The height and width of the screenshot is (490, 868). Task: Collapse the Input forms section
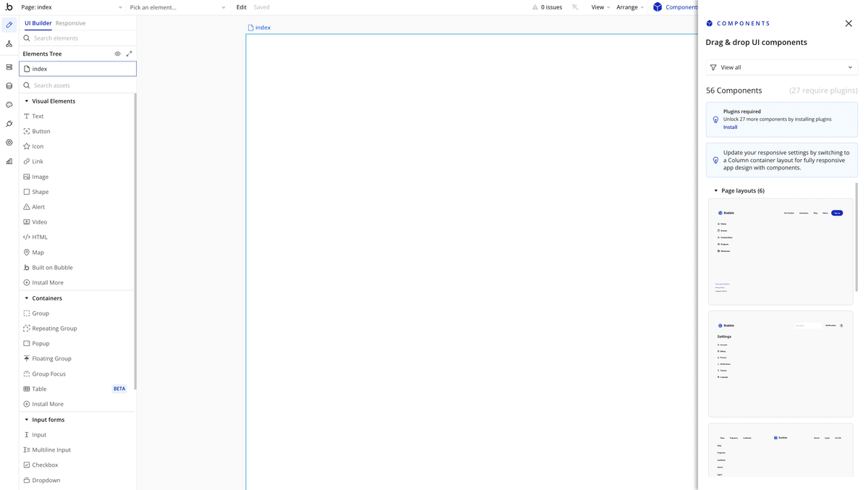coord(27,420)
